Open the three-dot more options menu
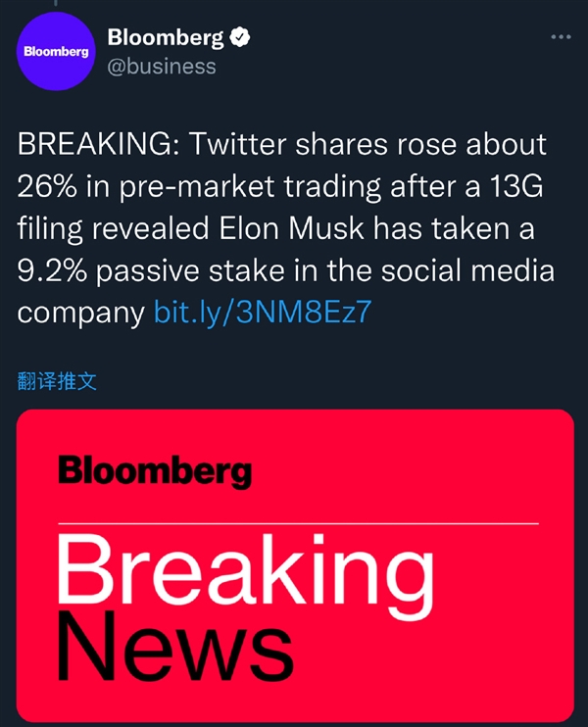 [x=561, y=36]
